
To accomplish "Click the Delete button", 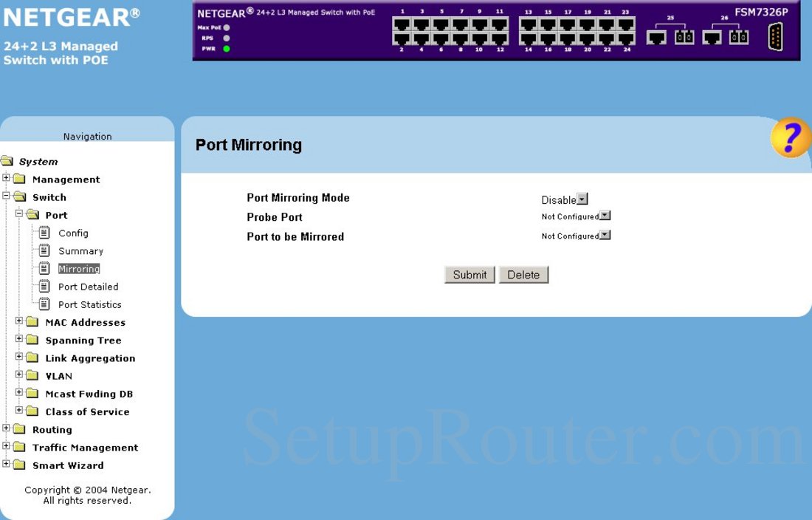I will pyautogui.click(x=524, y=274).
